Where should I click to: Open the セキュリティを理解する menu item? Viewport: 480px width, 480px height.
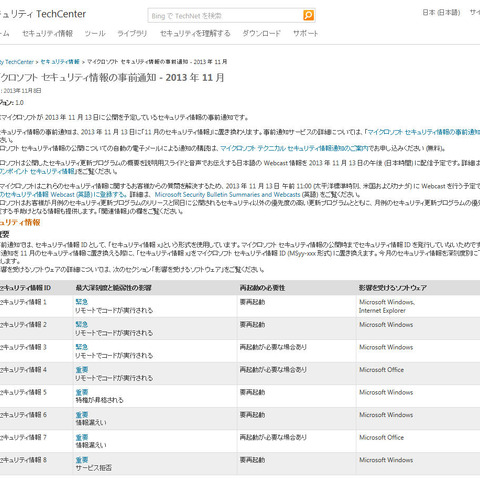tap(195, 33)
